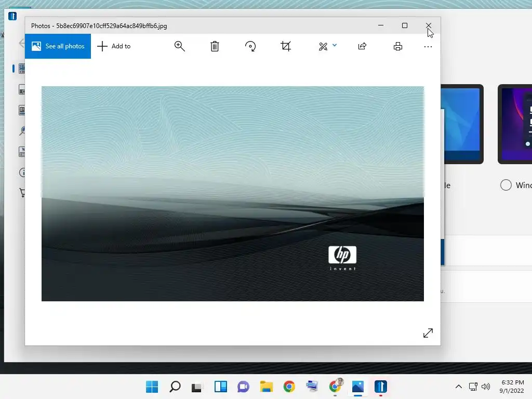The width and height of the screenshot is (532, 399).
Task: Switch to Chrome with the profile picture badge
Action: click(335, 386)
